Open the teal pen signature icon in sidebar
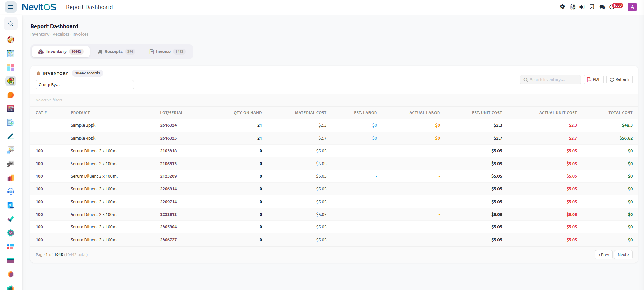644x290 pixels. (11, 136)
